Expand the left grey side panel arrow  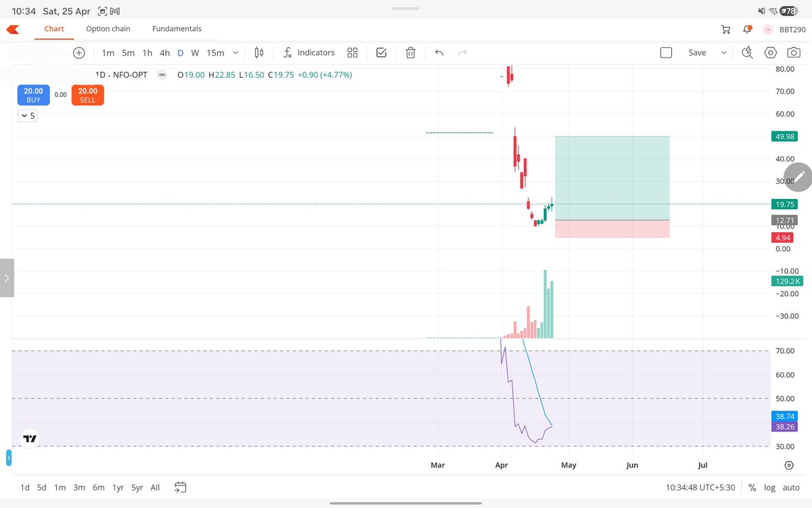pos(7,277)
